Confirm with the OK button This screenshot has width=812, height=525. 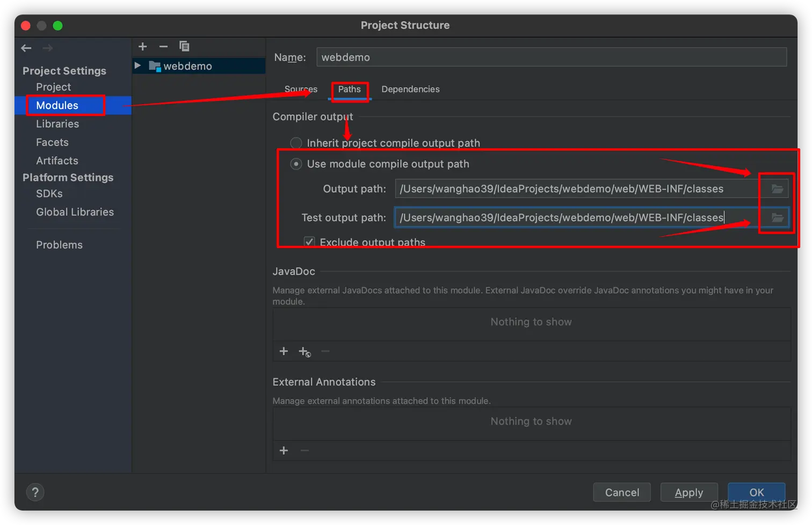(x=757, y=492)
